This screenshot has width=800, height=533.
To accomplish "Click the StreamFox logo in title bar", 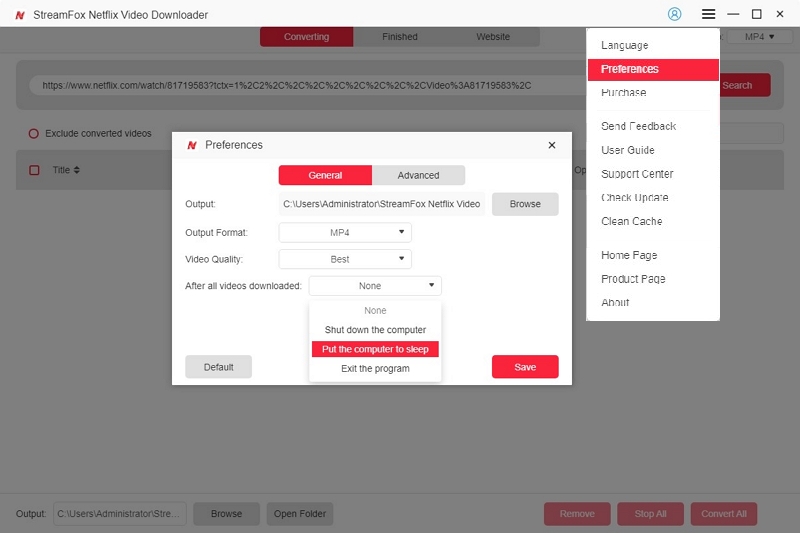I will click(x=20, y=15).
